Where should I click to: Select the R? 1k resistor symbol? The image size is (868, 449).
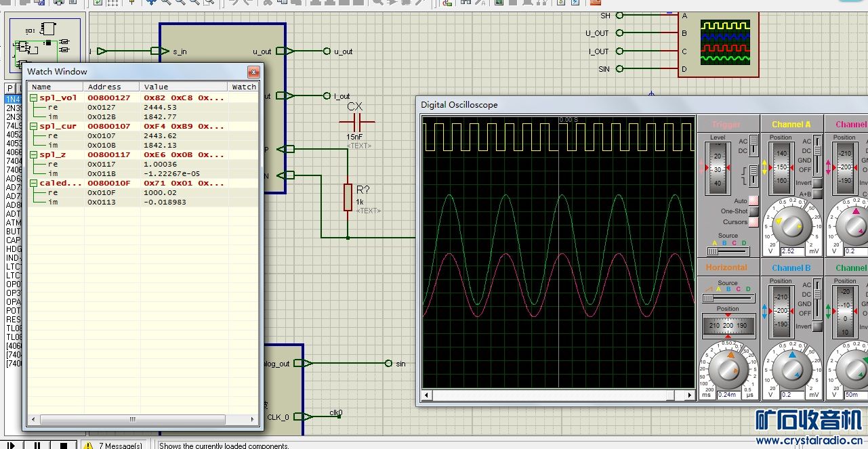[348, 196]
